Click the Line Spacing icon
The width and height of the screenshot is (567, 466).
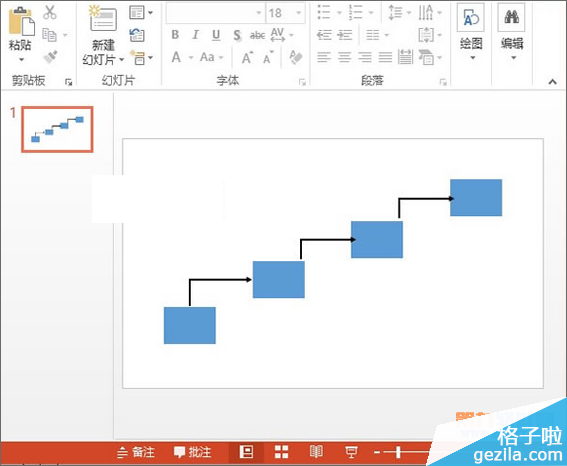click(x=395, y=12)
